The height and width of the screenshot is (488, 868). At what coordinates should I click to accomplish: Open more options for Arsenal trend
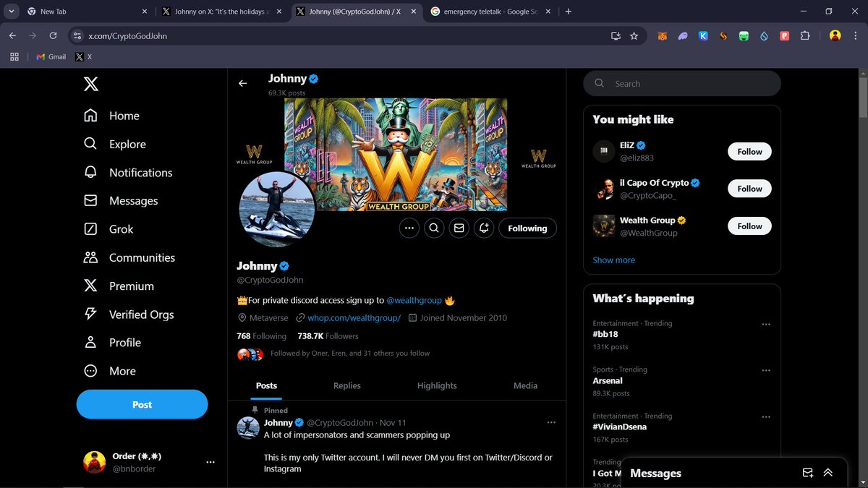[766, 371]
